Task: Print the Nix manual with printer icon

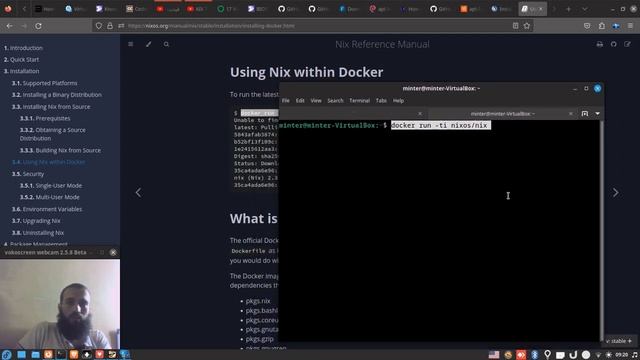Action: (600, 44)
